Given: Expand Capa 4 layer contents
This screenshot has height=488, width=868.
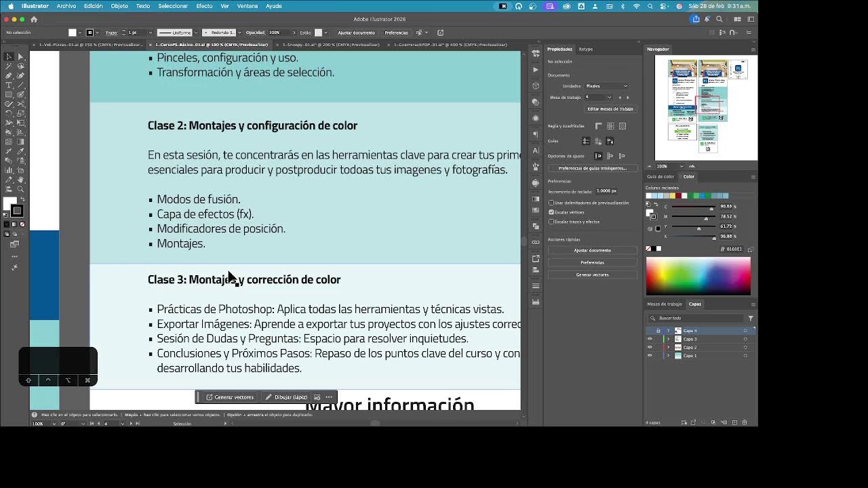Looking at the screenshot, I should point(668,331).
